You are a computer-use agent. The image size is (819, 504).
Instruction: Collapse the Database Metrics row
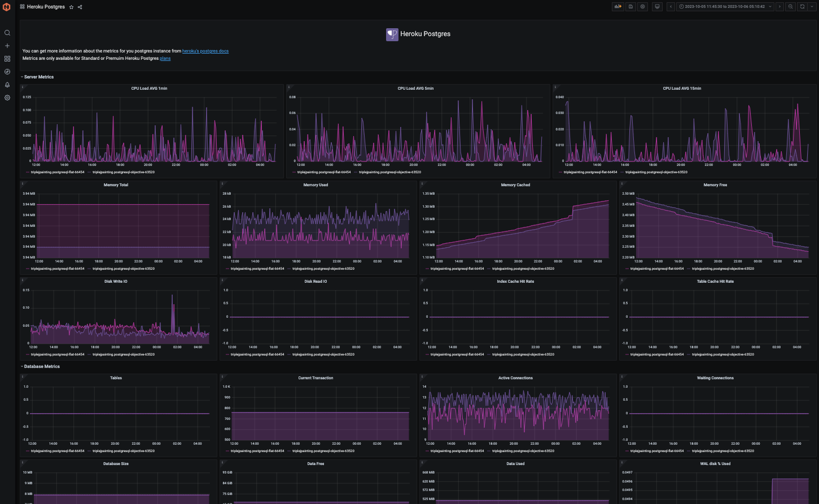41,366
